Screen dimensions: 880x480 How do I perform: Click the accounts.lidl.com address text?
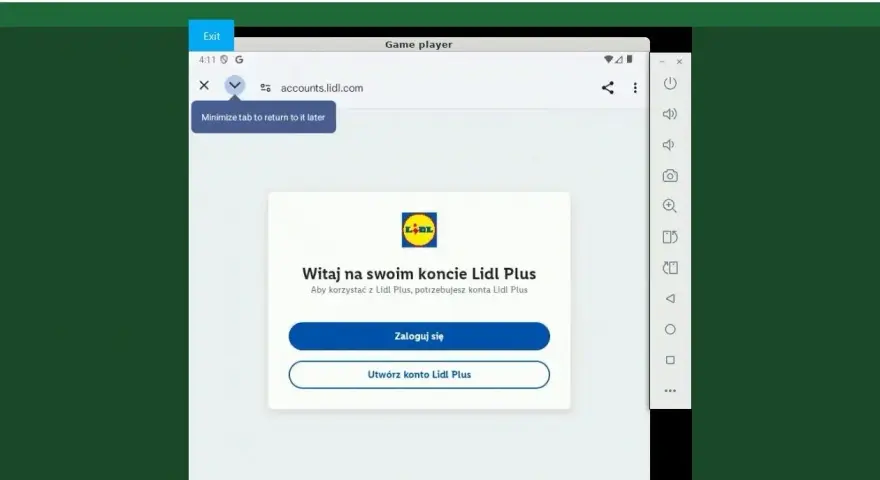coord(322,88)
